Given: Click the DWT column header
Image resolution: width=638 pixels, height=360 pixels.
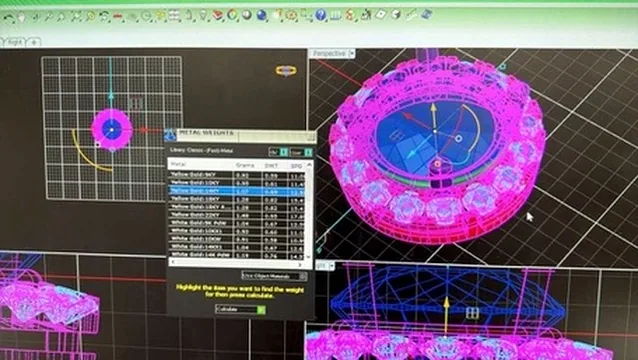Looking at the screenshot, I should point(271,166).
